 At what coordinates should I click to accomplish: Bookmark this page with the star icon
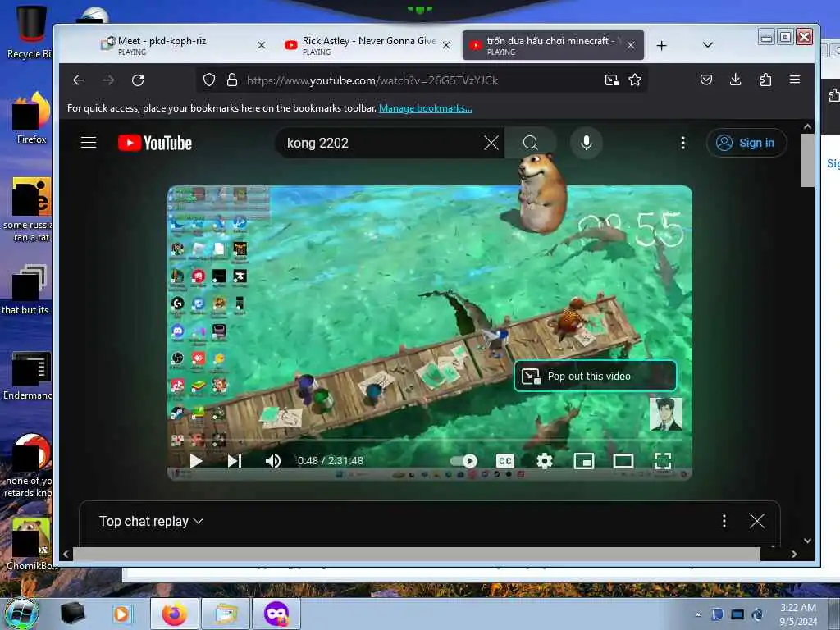(x=635, y=80)
